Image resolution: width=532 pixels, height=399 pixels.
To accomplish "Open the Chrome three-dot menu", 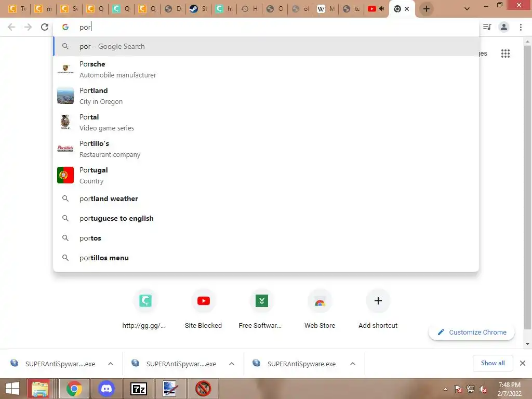I will tap(521, 27).
